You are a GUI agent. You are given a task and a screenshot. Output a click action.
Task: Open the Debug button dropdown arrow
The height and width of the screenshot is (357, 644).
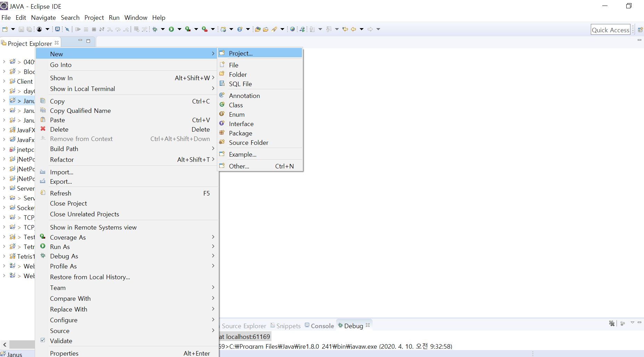pyautogui.click(x=163, y=29)
